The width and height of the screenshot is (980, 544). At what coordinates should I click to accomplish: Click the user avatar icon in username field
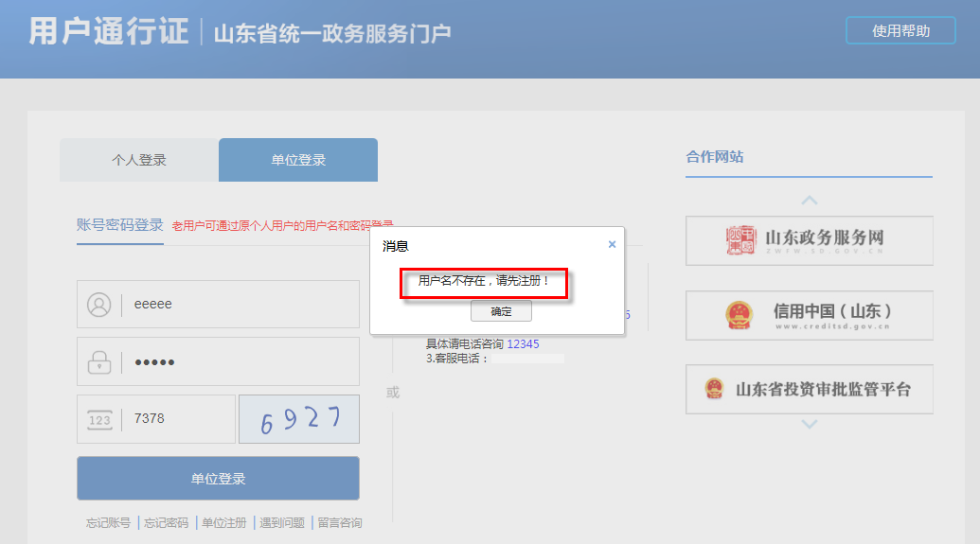click(98, 305)
